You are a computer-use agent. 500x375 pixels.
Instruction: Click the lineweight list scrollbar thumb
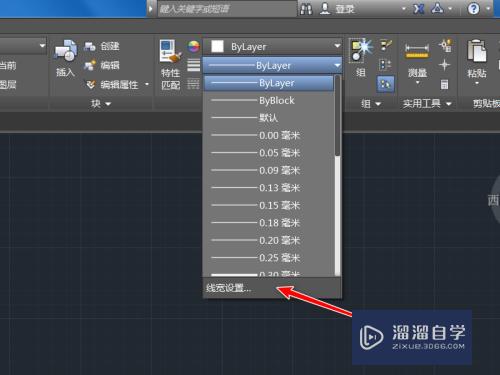point(337,116)
